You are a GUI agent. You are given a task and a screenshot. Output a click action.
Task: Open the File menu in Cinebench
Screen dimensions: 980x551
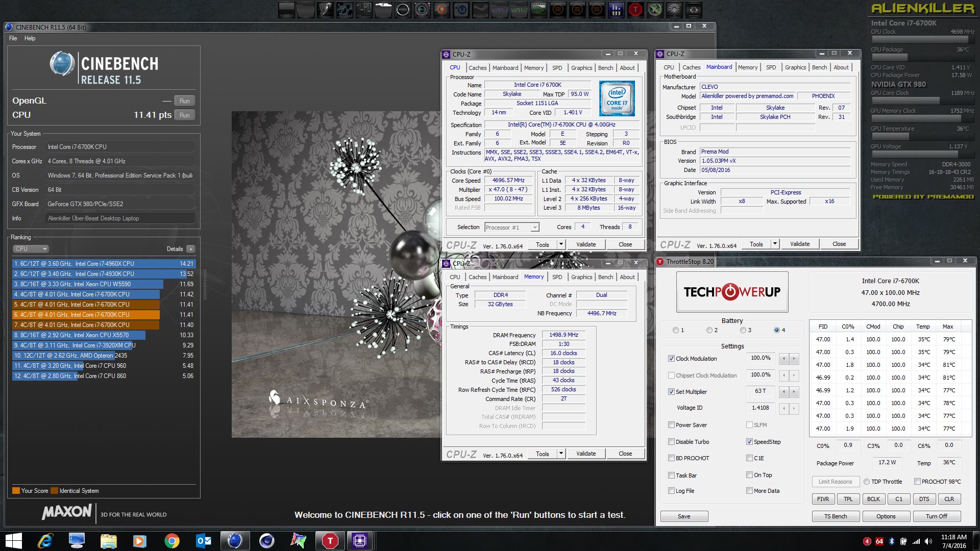(13, 38)
